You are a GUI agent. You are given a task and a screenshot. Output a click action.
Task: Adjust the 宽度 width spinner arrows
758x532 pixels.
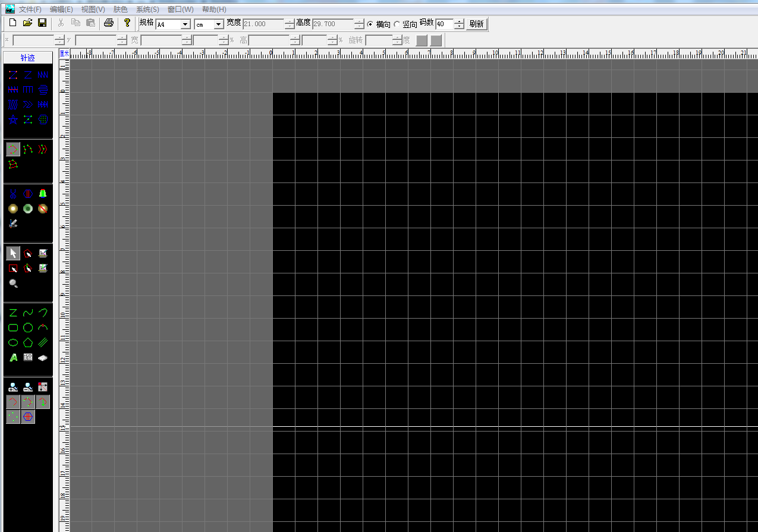[290, 24]
